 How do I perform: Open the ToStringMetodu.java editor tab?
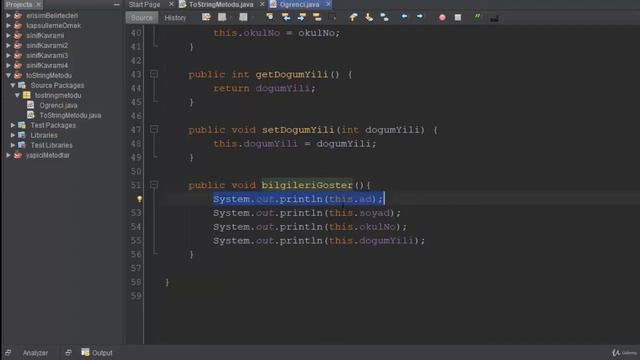pos(221,4)
